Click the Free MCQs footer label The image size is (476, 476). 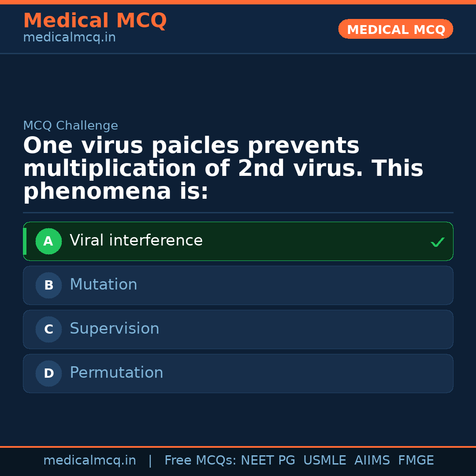200,461
